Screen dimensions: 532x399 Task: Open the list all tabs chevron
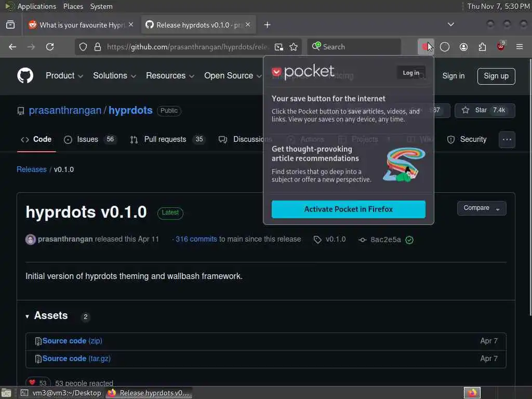pyautogui.click(x=450, y=24)
